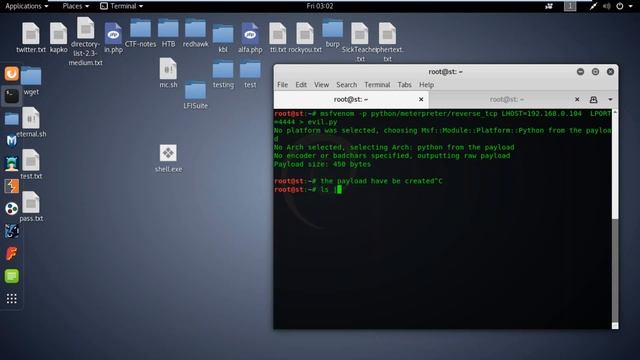This screenshot has height=360, width=640.
Task: Open clock and calendar Fri 03:02
Action: point(320,6)
